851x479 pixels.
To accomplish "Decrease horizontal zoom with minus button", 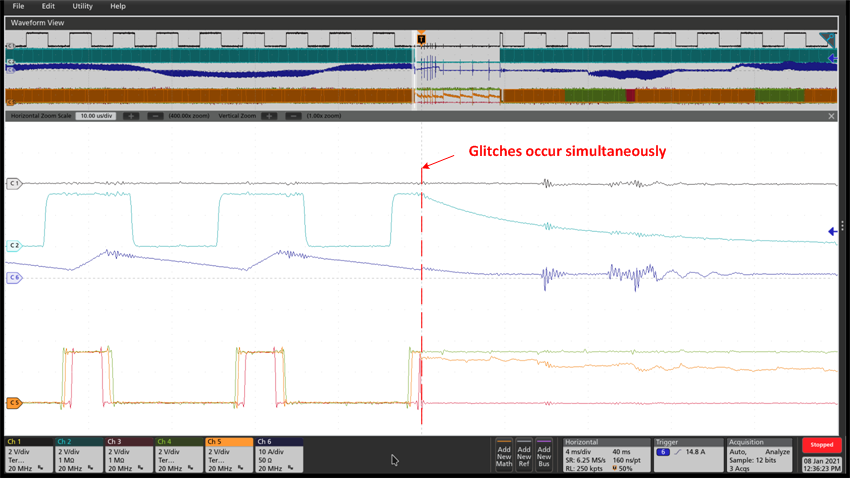I will pyautogui.click(x=155, y=116).
